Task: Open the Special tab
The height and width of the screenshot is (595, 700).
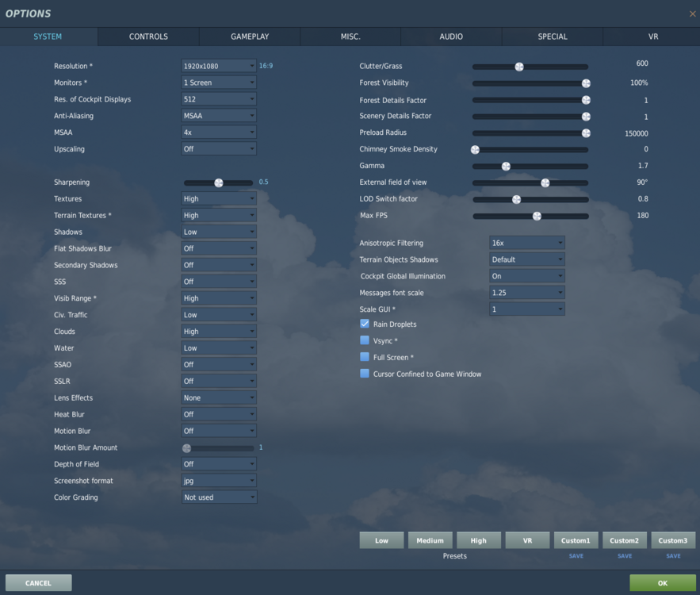Action: pyautogui.click(x=553, y=36)
